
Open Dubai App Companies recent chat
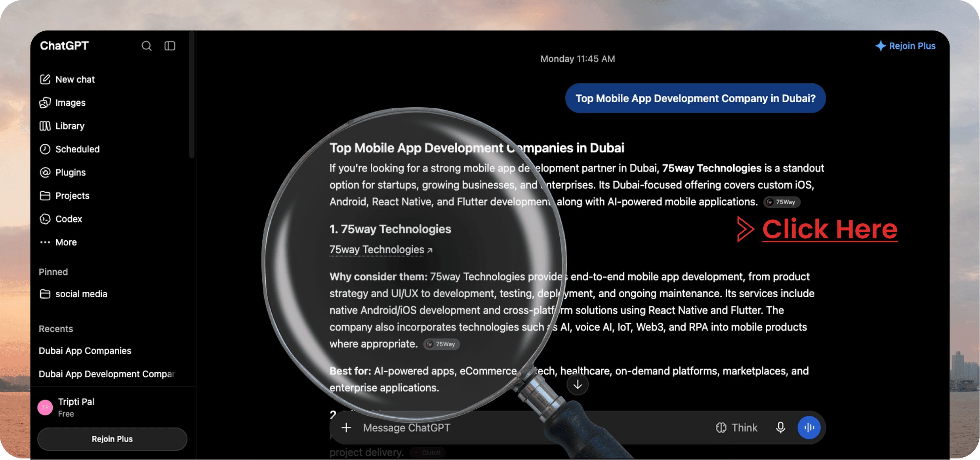[x=85, y=351]
